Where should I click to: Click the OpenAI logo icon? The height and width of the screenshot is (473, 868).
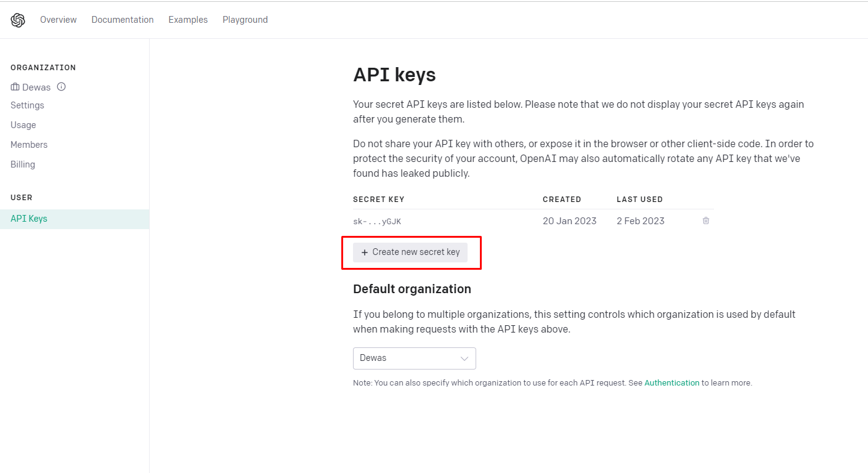(18, 20)
